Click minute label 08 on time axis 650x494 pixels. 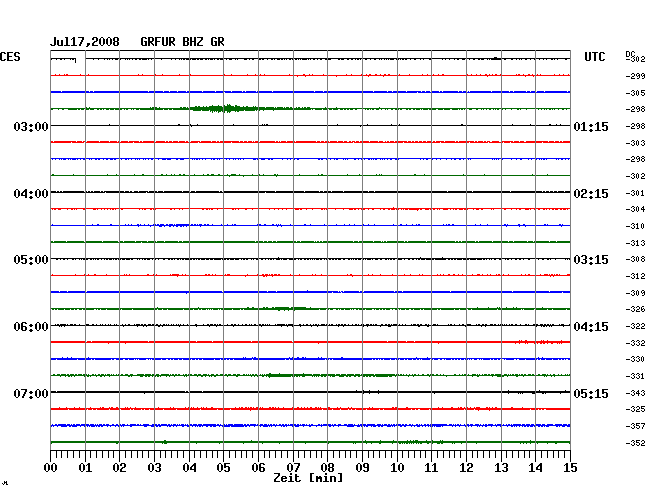click(x=327, y=468)
